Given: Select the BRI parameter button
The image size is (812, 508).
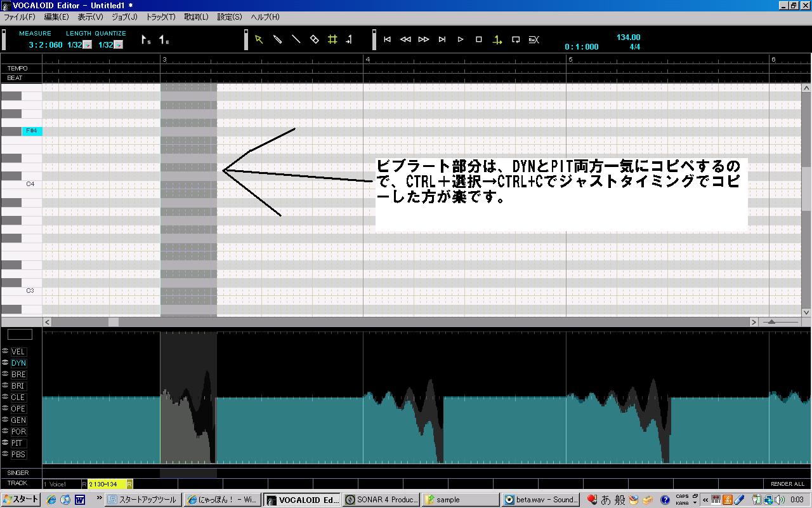Looking at the screenshot, I should [x=18, y=386].
